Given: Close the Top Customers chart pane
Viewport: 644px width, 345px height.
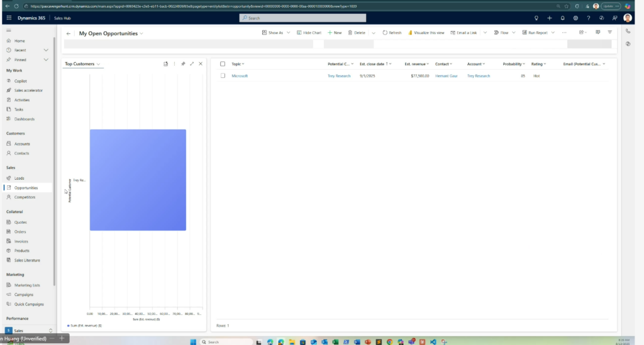Looking at the screenshot, I should pos(201,64).
